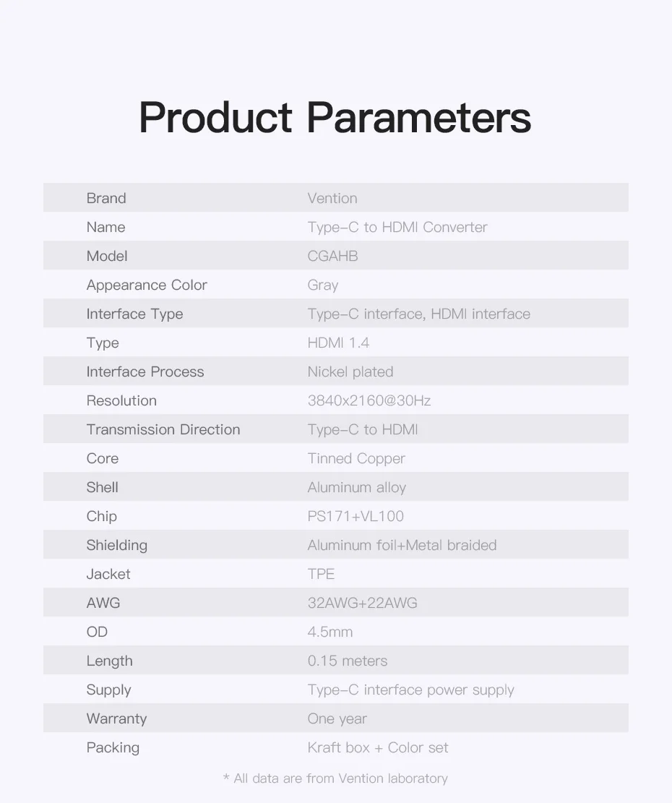The height and width of the screenshot is (803, 672).
Task: Select the Appearance Color label
Action: click(x=147, y=285)
